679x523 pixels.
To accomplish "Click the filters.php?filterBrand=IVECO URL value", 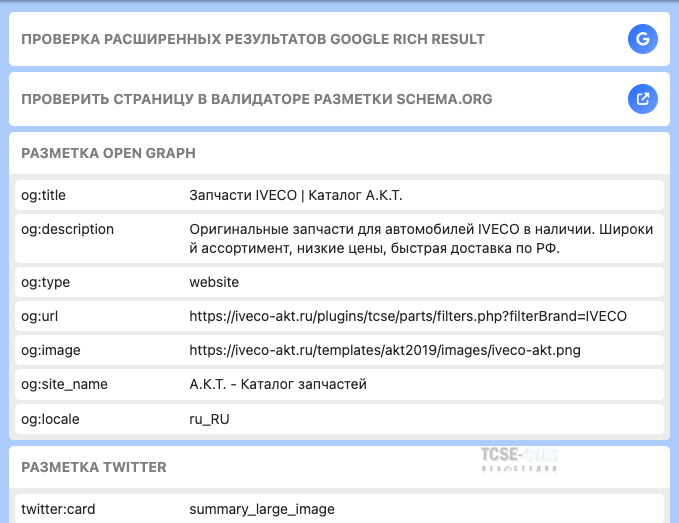I will coord(408,316).
